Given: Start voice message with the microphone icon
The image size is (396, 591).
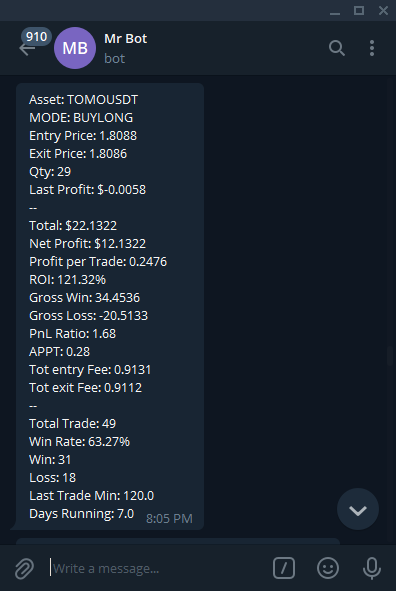Looking at the screenshot, I should (x=372, y=568).
